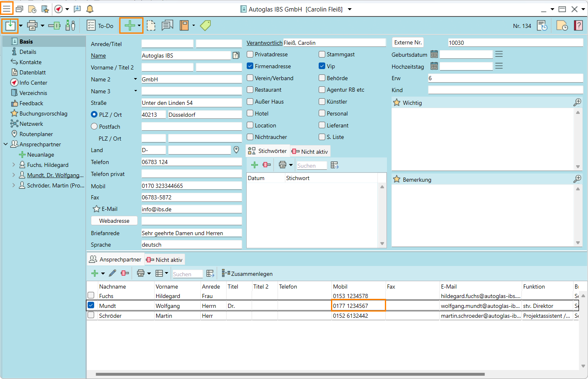The width and height of the screenshot is (588, 379).
Task: Click the green tag icon in toolbar
Action: click(x=205, y=25)
